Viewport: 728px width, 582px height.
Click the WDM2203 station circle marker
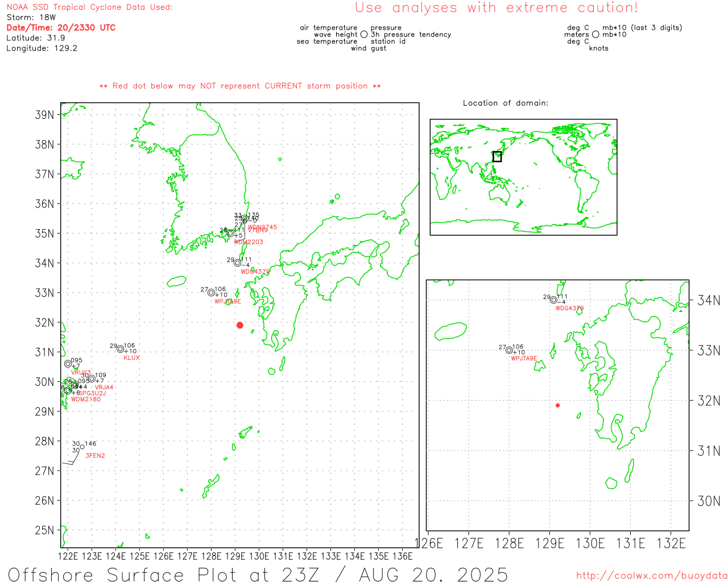click(230, 234)
